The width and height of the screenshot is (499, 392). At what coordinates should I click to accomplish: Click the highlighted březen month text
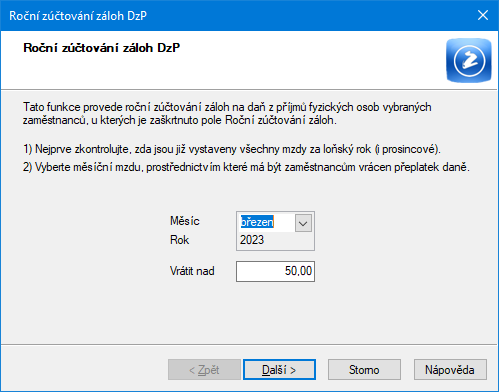257,222
